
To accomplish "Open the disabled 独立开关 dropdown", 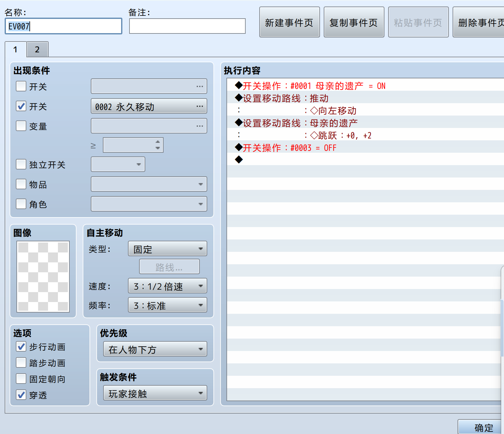I will click(118, 164).
